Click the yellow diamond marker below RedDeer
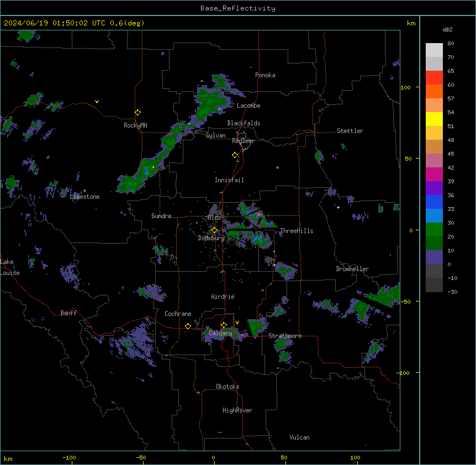 pos(235,155)
